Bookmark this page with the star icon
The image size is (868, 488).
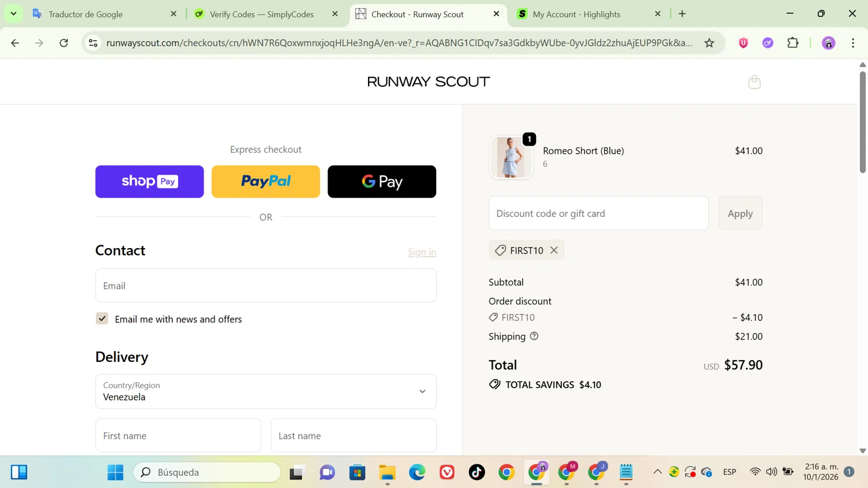tap(709, 43)
